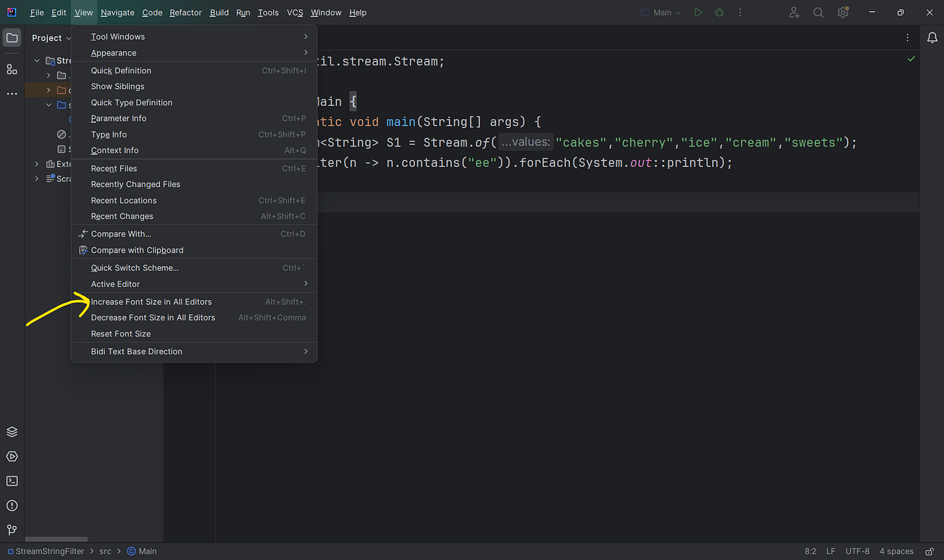Screen dimensions: 944x560
Task: Open Code With Me invite icon
Action: click(794, 12)
